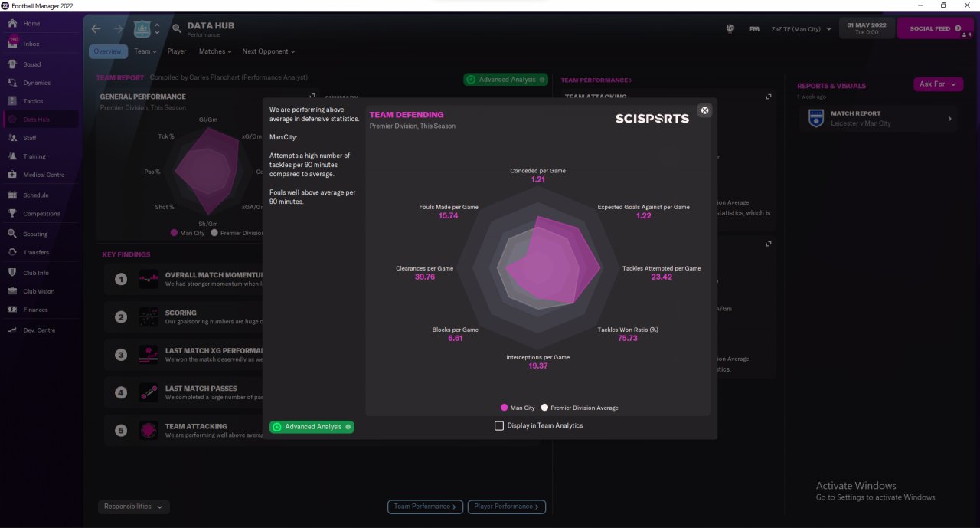This screenshot has width=980, height=528.
Task: Click Advanced Analysis in the popup
Action: (x=312, y=427)
